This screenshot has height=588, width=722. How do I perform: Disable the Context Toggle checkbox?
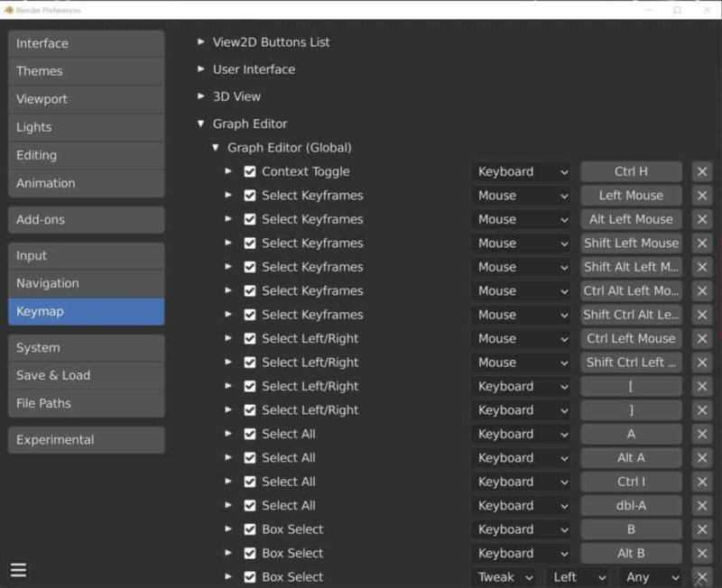tap(250, 170)
